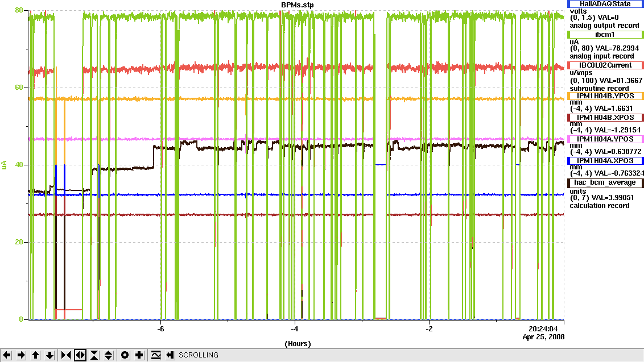644x362 pixels.
Task: Select the IPM1H04A.YPOS pink legend entry
Action: (x=605, y=139)
